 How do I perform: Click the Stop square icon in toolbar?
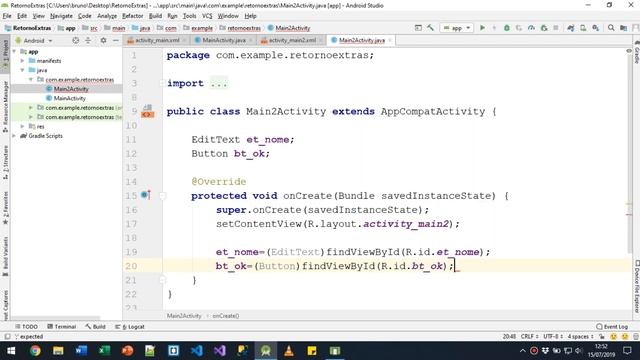556,28
